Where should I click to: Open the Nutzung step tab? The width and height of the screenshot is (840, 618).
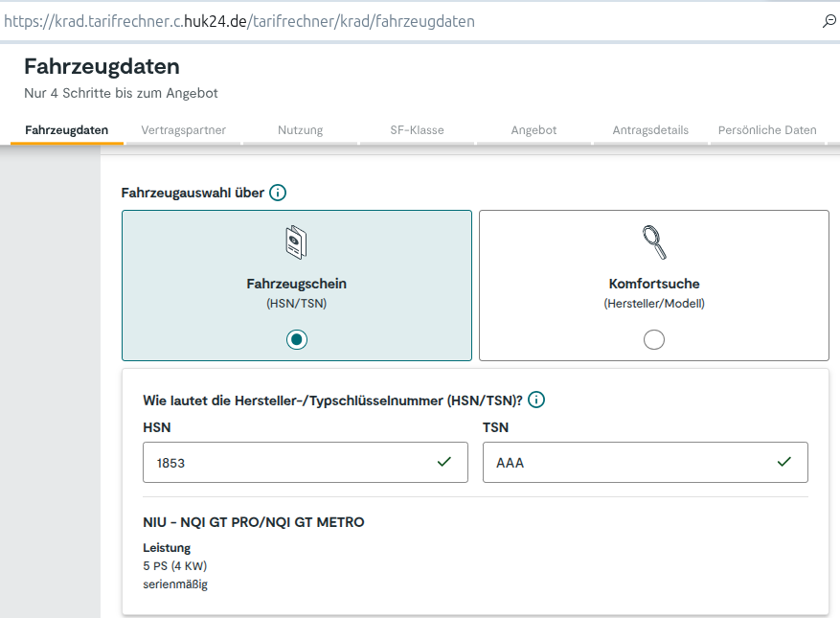[300, 130]
